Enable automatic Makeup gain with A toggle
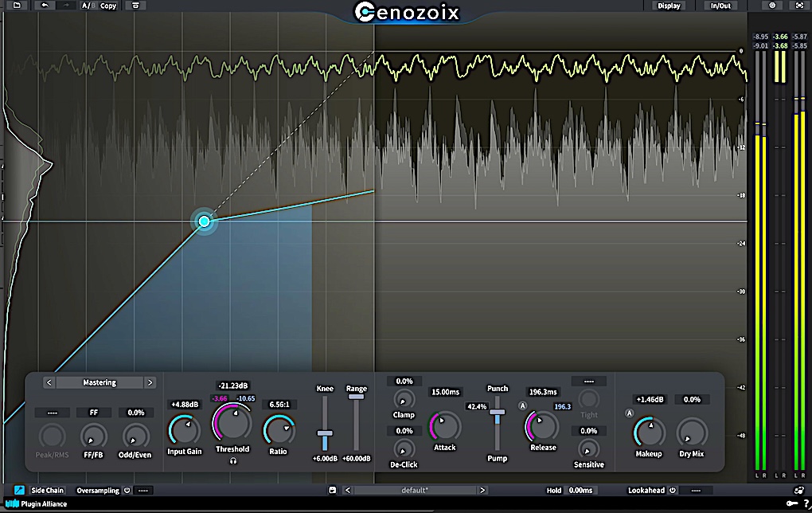Viewport: 812px width, 513px height. (x=630, y=413)
